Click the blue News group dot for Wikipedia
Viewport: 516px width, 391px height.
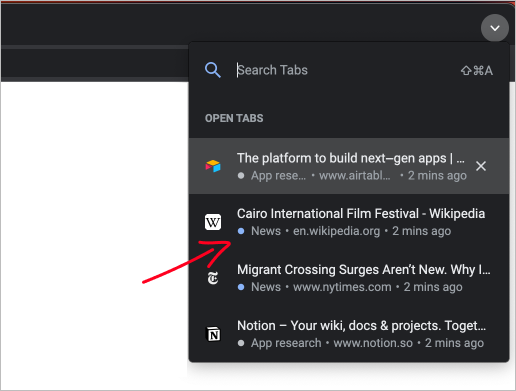(241, 231)
